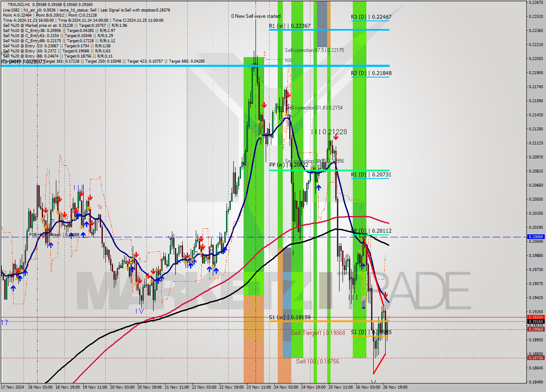The width and height of the screenshot is (546, 392).
Task: Click the PP (D) | 0.20112 pivot label
Action: point(371,231)
